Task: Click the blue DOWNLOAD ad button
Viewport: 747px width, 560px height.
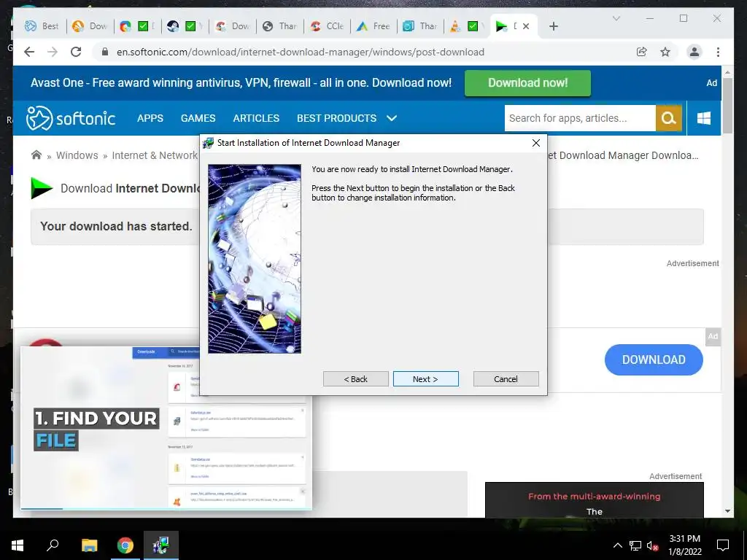Action: [x=654, y=359]
